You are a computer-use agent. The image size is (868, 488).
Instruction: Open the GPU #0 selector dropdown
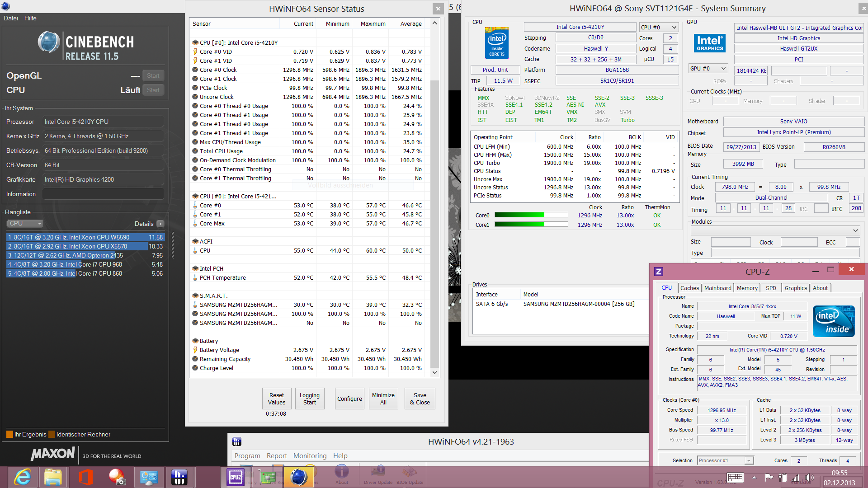click(708, 69)
